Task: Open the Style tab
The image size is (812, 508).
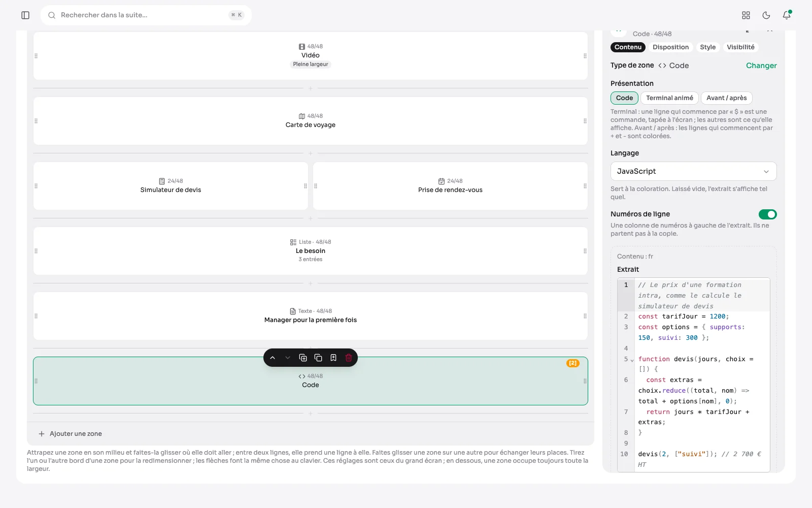Action: pos(707,47)
